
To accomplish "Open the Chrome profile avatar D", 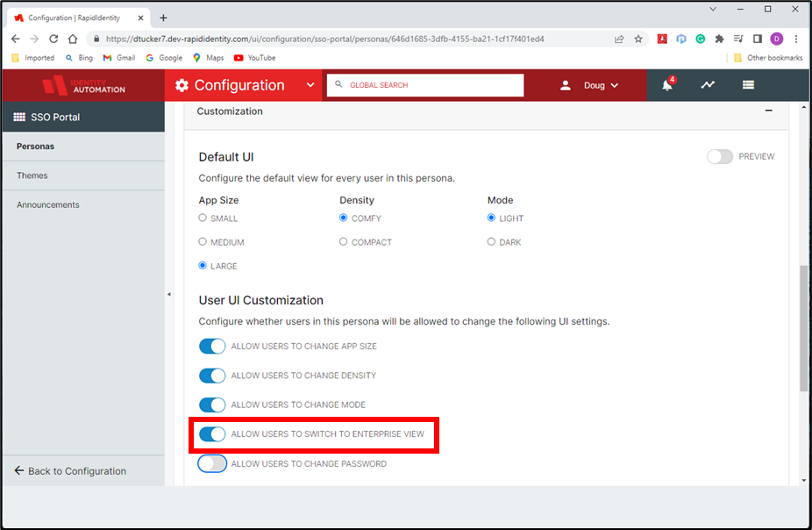I will coord(776,39).
